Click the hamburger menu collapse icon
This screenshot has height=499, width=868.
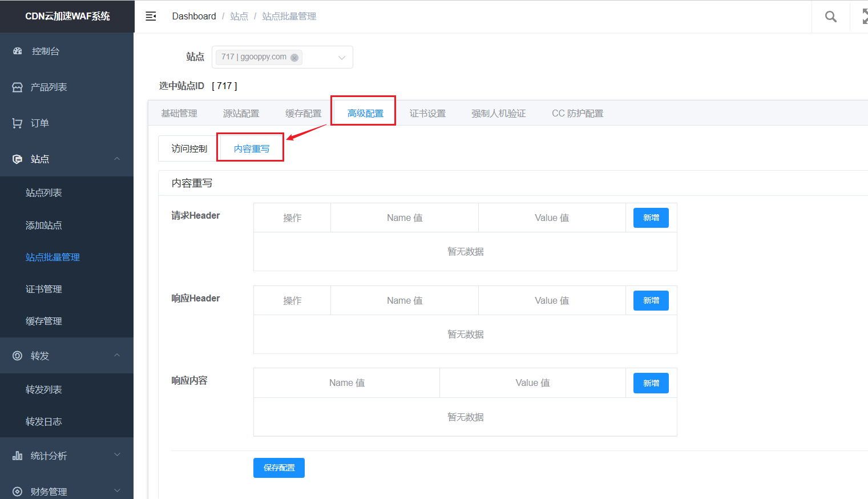click(151, 16)
